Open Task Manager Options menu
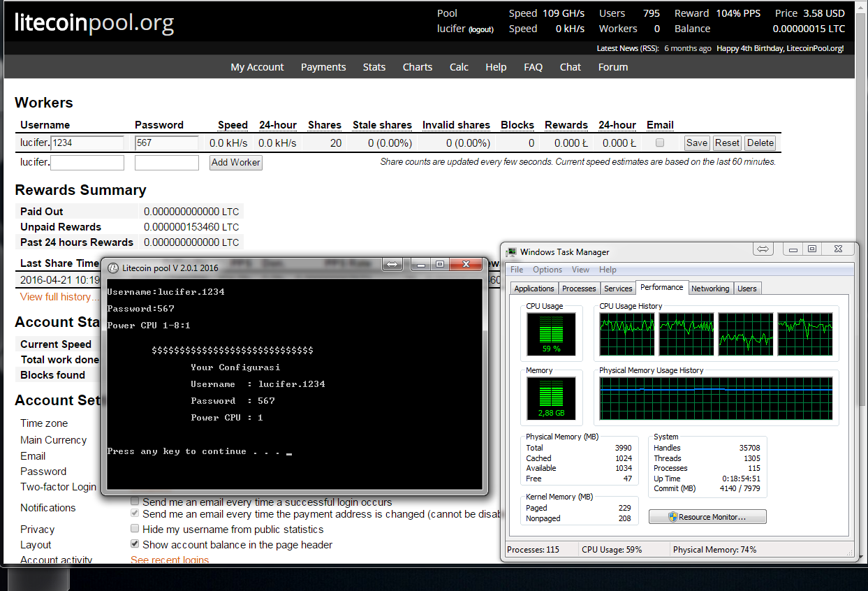Screen dimensions: 868x591 (x=547, y=270)
